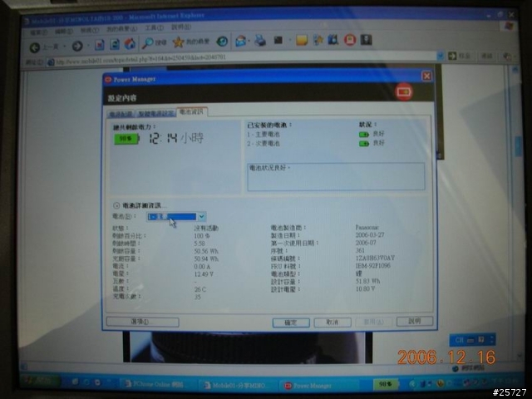This screenshot has width=532, height=399.
Task: Switch to the second Power Manager tab
Action: (155, 113)
